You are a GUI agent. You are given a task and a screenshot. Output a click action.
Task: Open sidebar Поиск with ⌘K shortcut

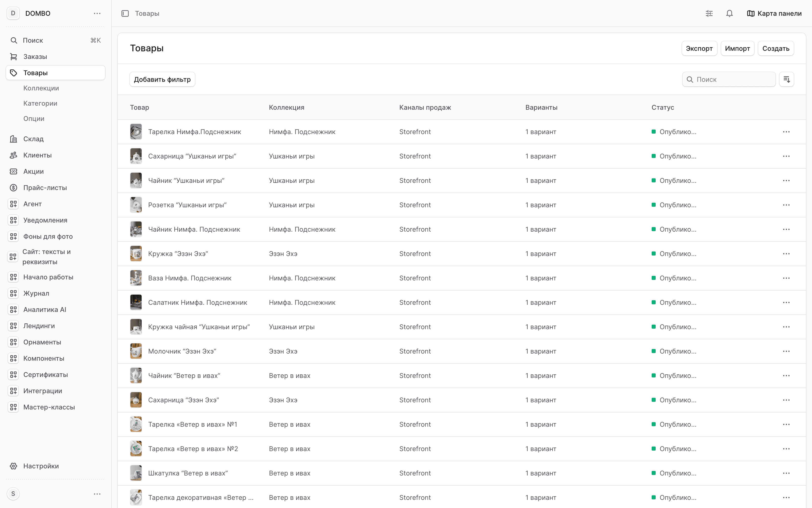click(x=55, y=40)
